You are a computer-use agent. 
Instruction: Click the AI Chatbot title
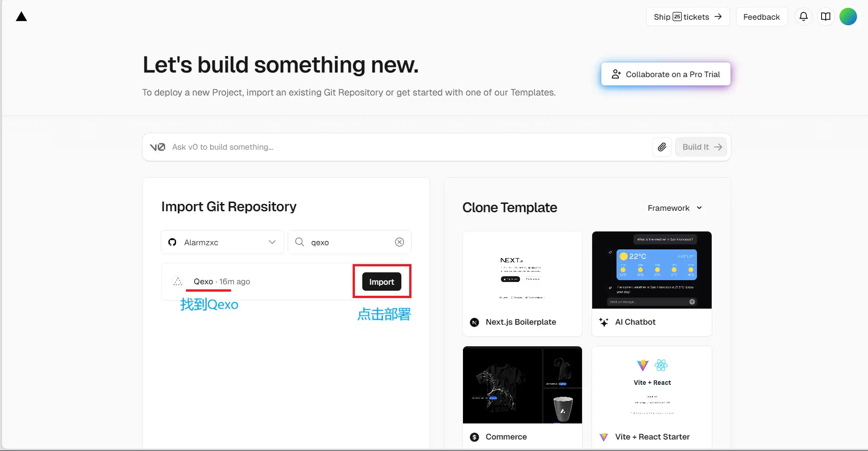pyautogui.click(x=635, y=322)
